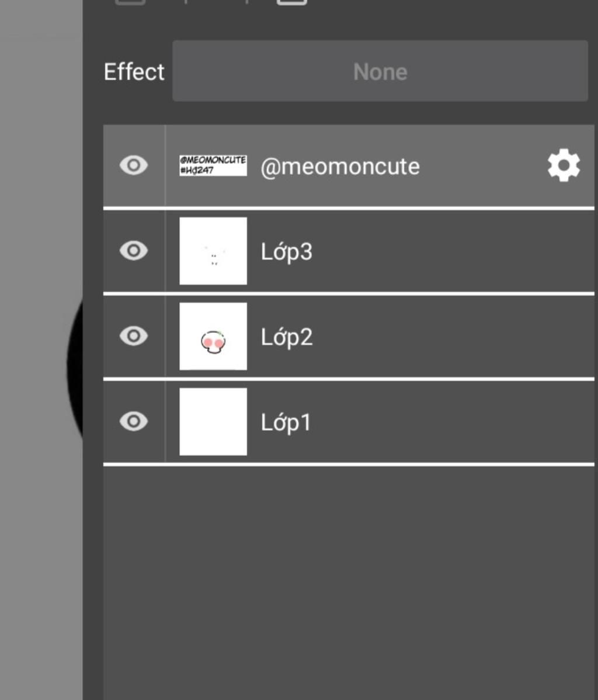Click the gray canvas area beside the panel
Screen dimensions: 598x700
click(x=40, y=175)
